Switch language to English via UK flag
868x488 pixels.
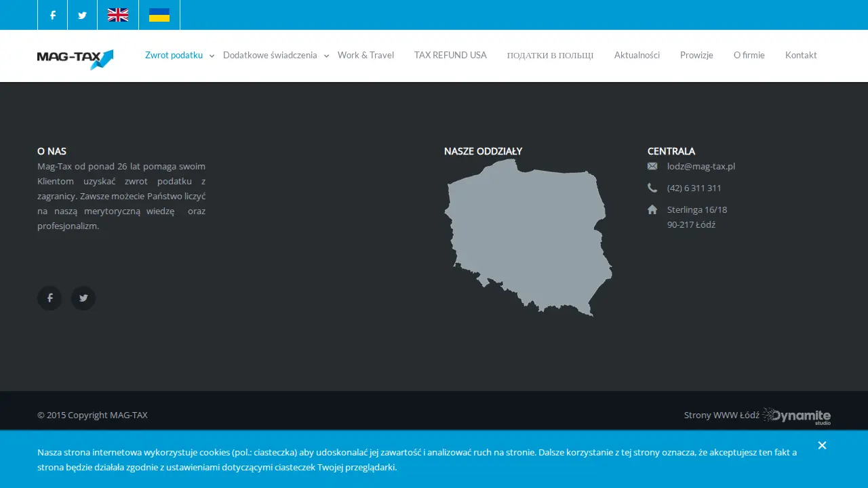[118, 15]
